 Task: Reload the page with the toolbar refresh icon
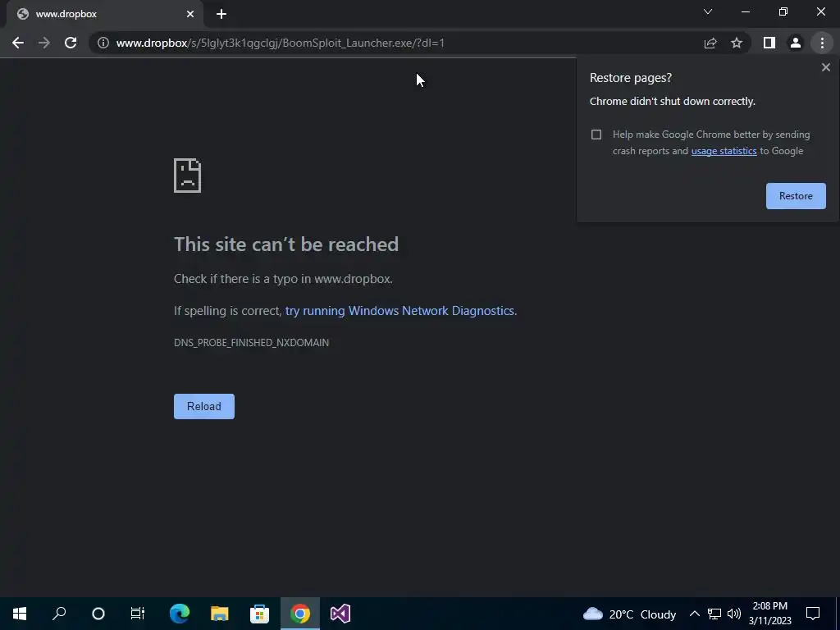(x=71, y=43)
